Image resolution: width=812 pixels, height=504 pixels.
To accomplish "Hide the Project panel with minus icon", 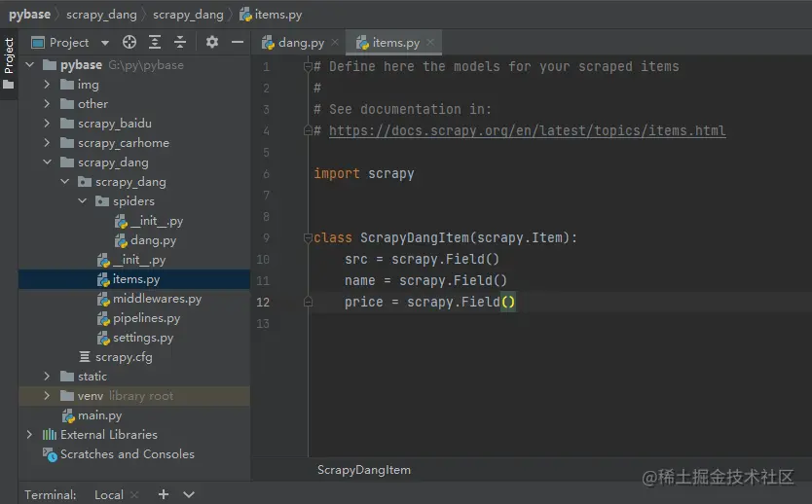I will tap(238, 42).
